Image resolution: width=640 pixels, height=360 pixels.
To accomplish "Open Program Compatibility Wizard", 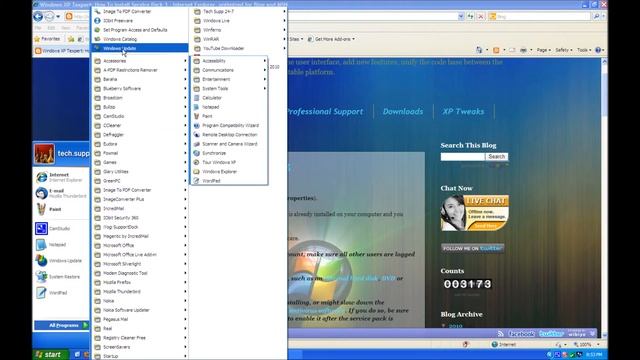I will pyautogui.click(x=229, y=125).
